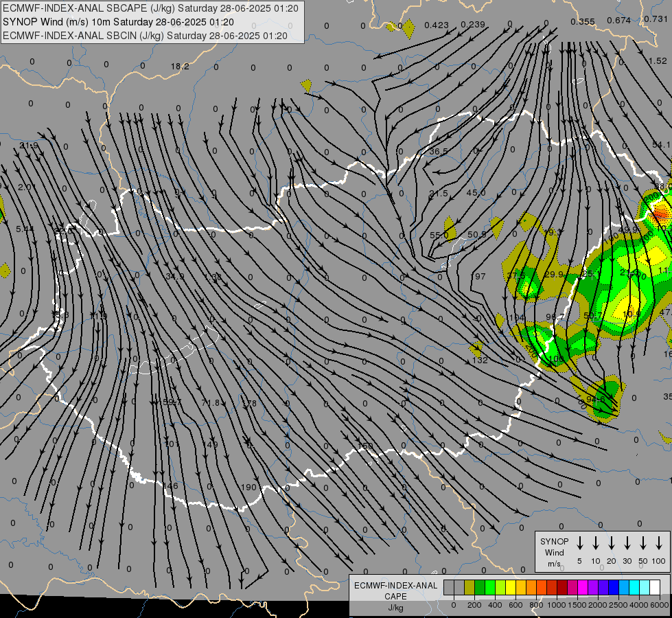Click the 0.423 value on the map
The image size is (672, 618).
point(437,25)
